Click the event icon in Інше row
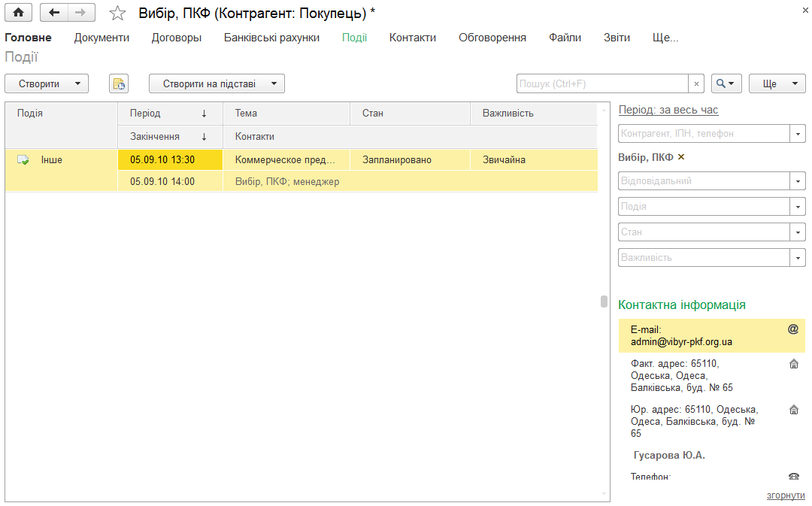Viewport: 812px width, 506px height. click(23, 159)
